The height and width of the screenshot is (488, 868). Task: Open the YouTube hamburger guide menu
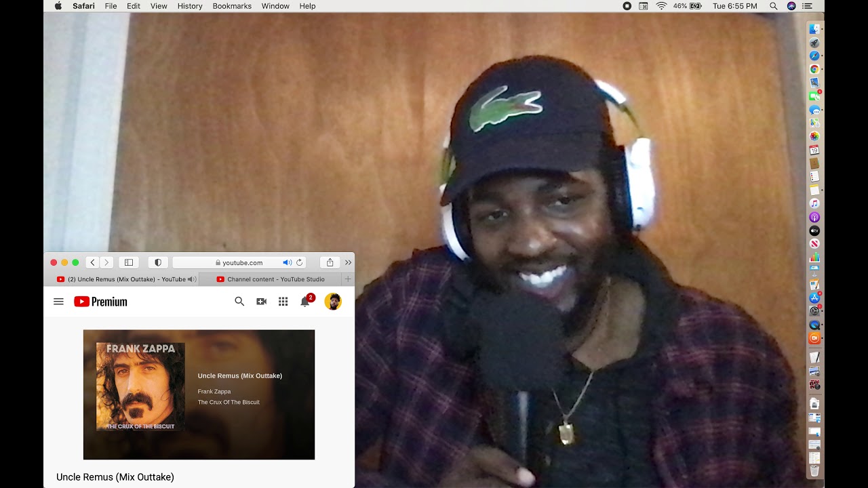point(58,302)
